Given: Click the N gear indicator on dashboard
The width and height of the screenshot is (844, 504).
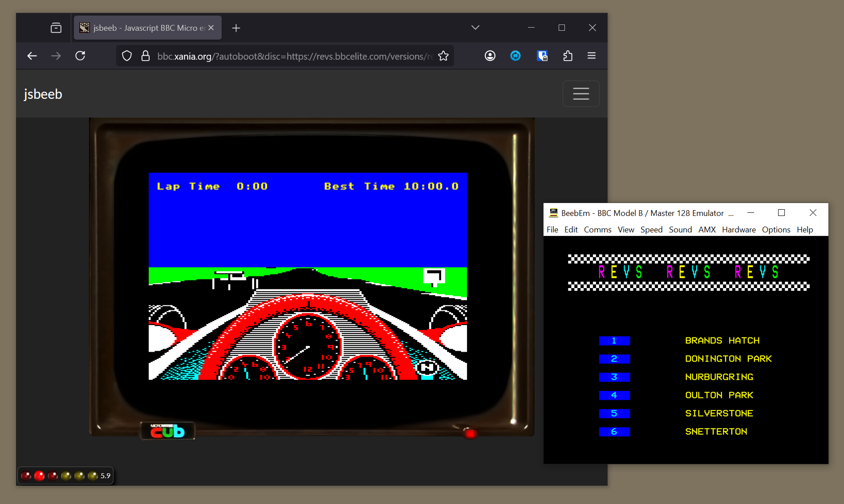Looking at the screenshot, I should pyautogui.click(x=427, y=368).
